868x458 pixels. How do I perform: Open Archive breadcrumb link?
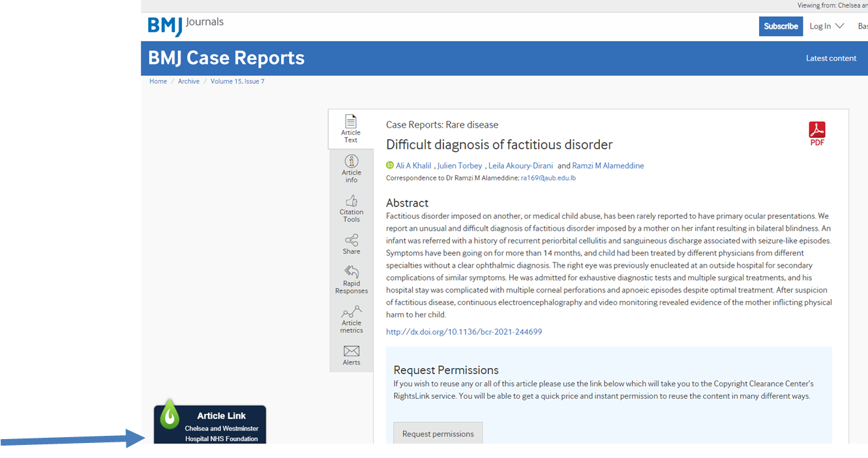pos(188,81)
